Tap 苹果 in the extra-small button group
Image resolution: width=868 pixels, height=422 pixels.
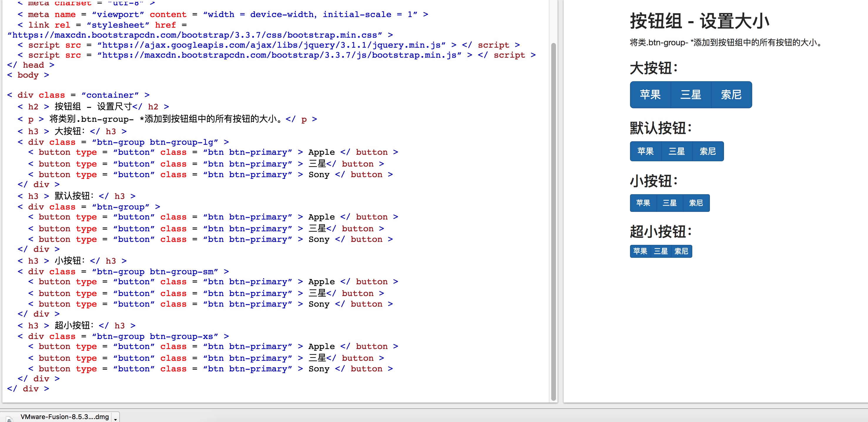(x=640, y=251)
